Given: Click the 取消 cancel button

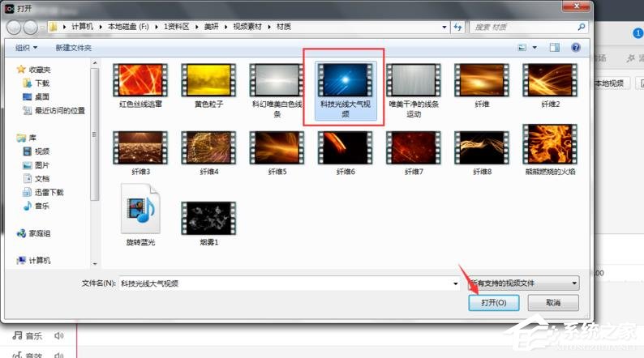Looking at the screenshot, I should click(553, 303).
